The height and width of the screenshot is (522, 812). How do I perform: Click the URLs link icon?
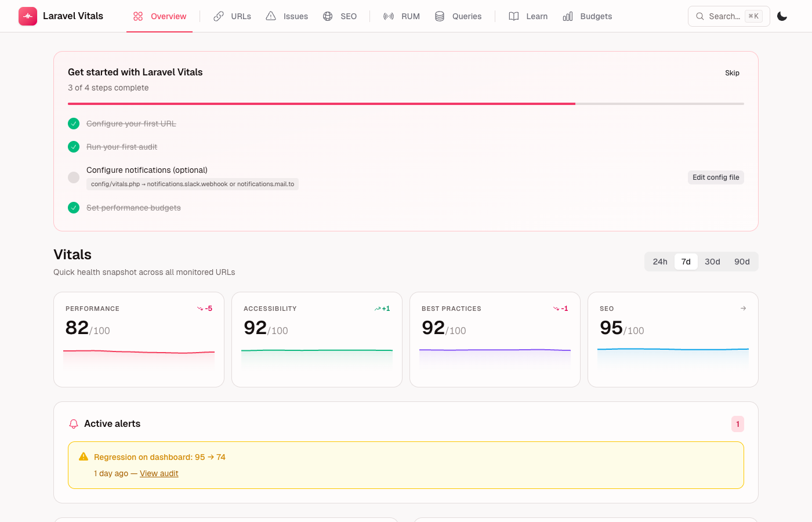pos(219,16)
